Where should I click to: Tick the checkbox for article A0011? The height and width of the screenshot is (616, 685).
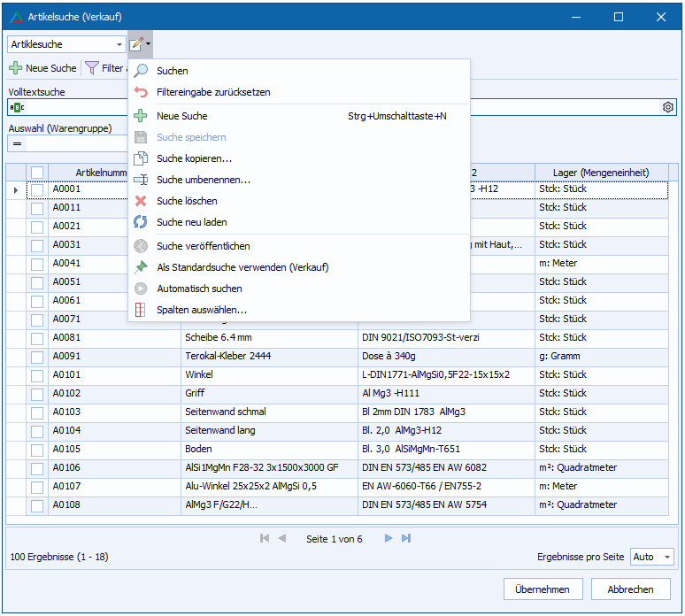37,208
